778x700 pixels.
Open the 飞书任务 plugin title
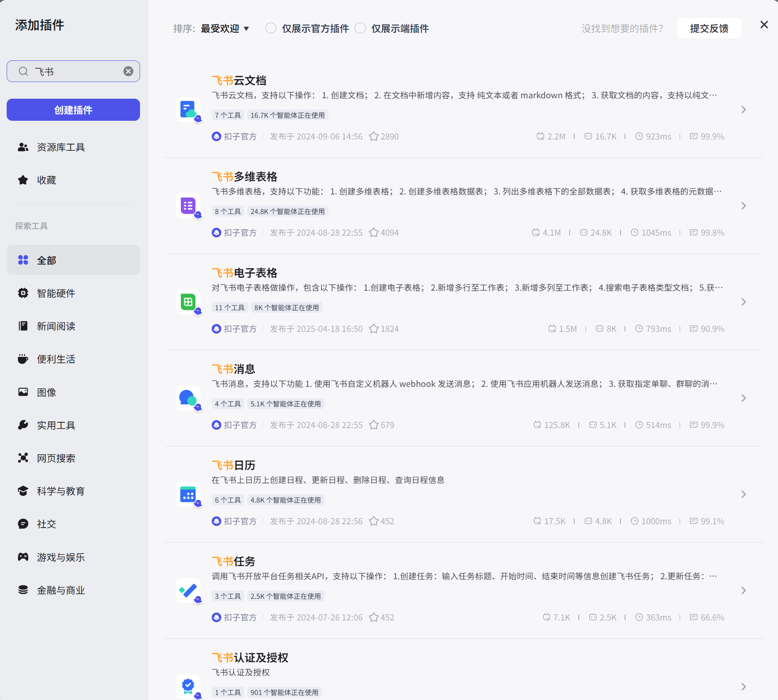coord(233,561)
